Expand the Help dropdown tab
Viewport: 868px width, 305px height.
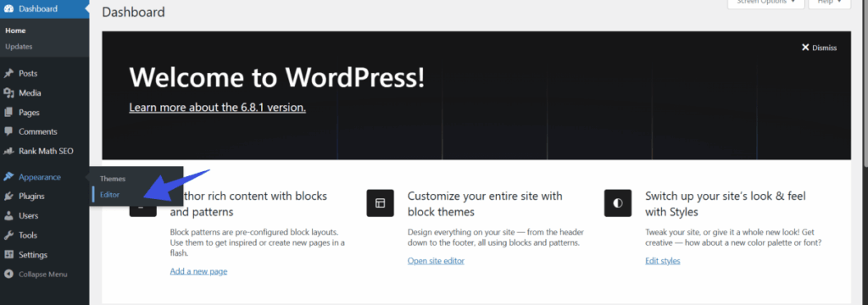[829, 3]
